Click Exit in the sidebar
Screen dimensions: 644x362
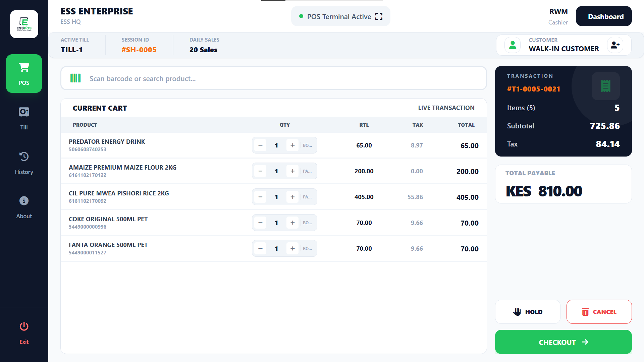click(24, 333)
